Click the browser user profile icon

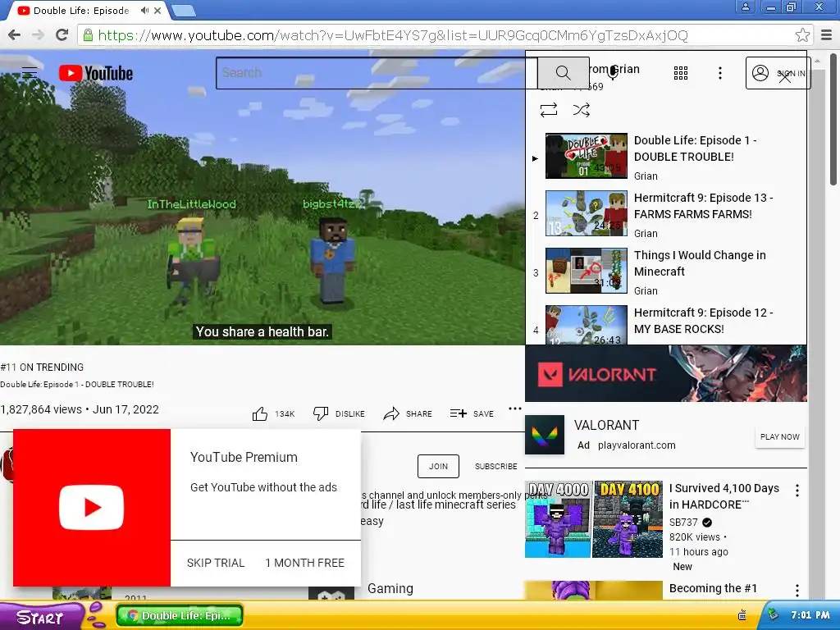[745, 7]
